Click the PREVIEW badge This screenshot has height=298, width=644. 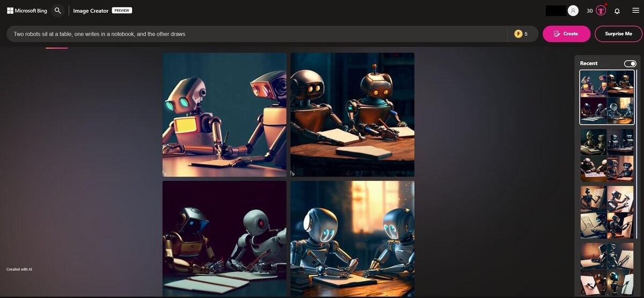(122, 10)
